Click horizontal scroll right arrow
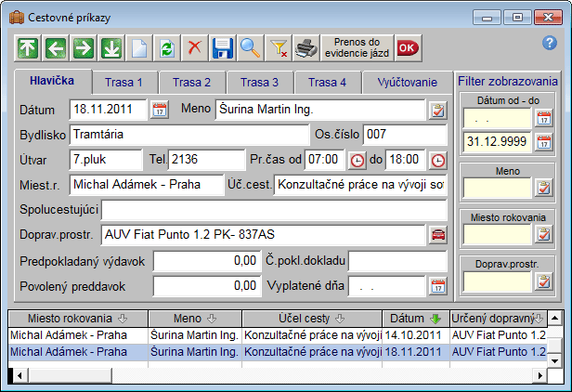 click(540, 375)
